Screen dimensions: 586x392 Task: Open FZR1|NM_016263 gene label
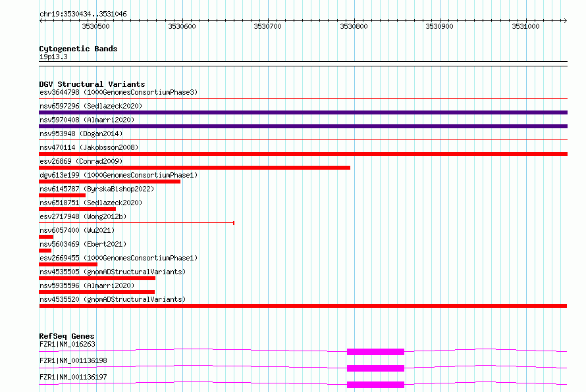[x=67, y=344]
